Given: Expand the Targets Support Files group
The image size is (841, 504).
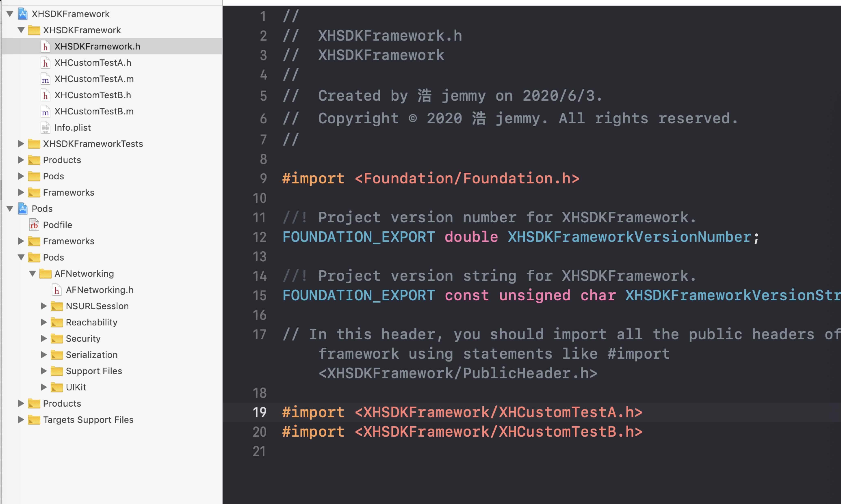Looking at the screenshot, I should tap(21, 419).
